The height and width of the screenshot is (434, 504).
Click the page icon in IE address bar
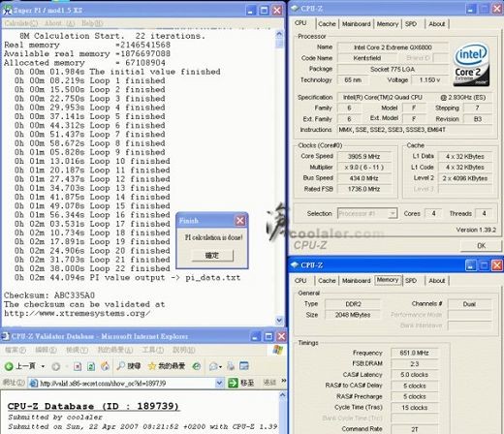pyautogui.click(x=33, y=384)
